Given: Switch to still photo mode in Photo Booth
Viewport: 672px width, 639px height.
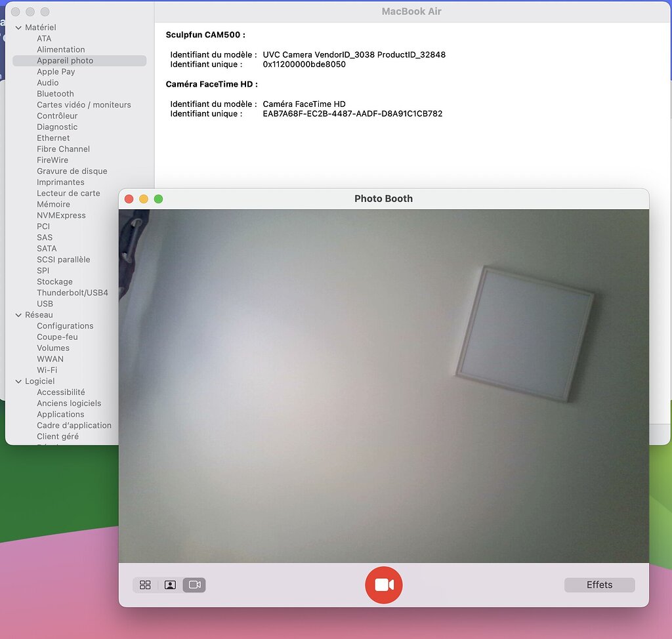Looking at the screenshot, I should 170,585.
